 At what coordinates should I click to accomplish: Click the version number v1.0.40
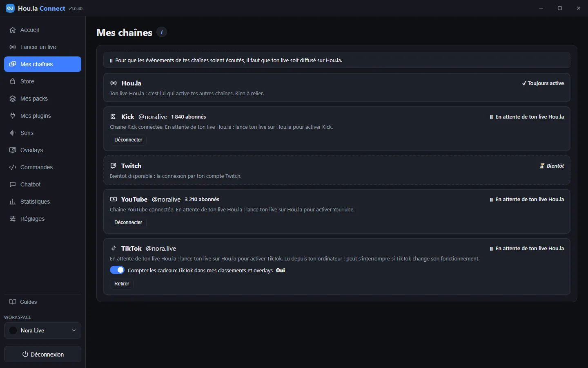76,9
